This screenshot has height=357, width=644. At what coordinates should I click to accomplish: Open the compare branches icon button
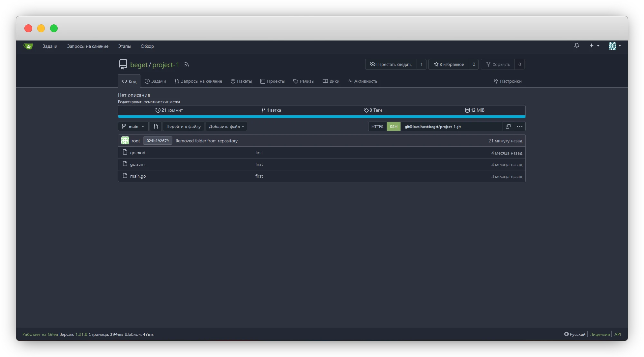(x=156, y=127)
